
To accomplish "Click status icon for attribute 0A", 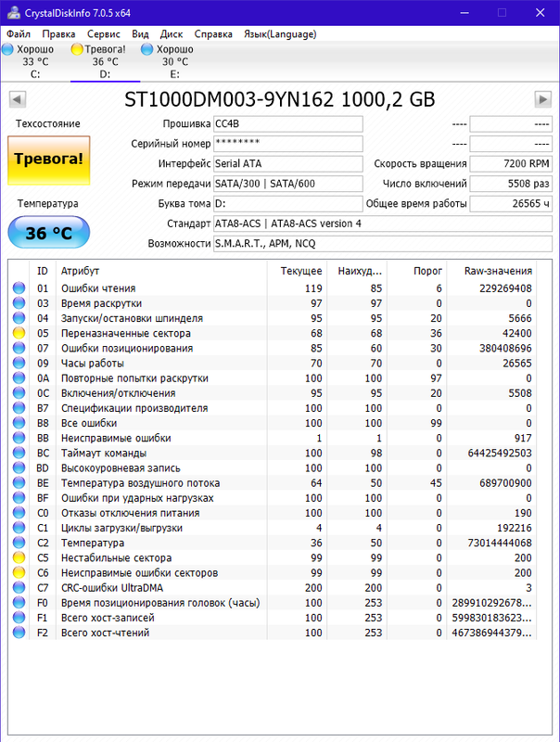I will click(19, 377).
